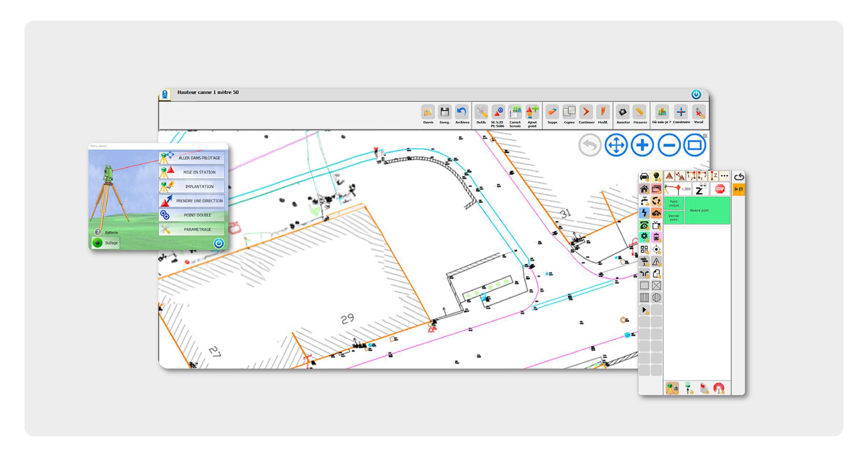Open the Outils tools menu
This screenshot has height=457, width=868.
click(x=481, y=112)
